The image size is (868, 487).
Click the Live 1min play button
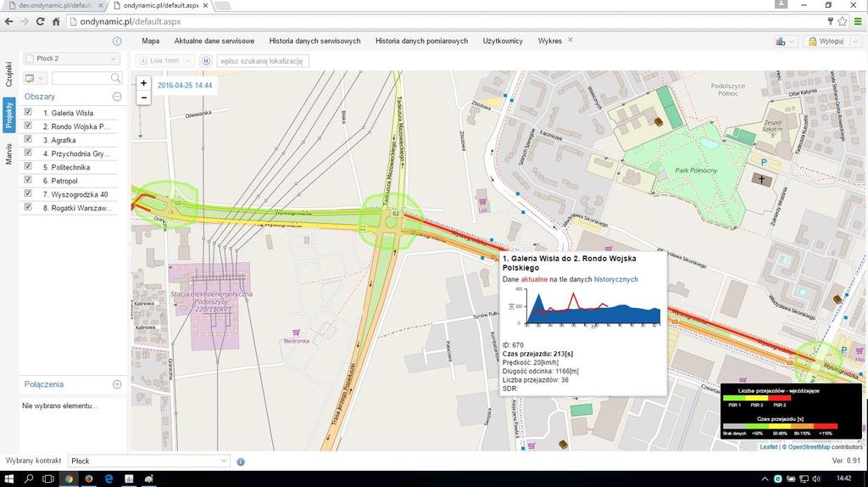pos(142,61)
